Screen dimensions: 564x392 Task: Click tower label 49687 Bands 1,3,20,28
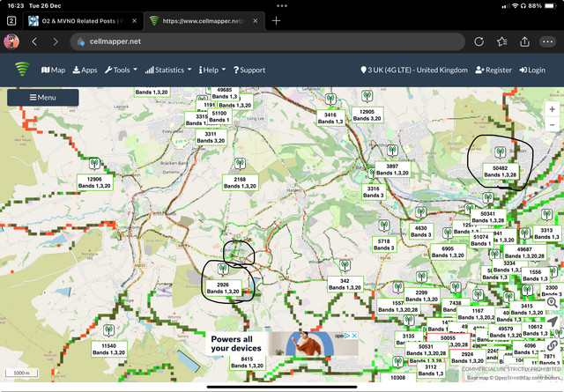point(525,253)
